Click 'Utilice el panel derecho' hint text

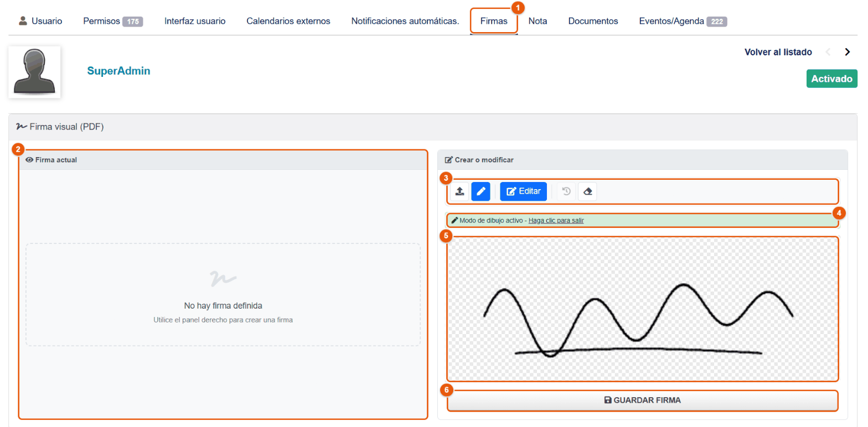(223, 320)
